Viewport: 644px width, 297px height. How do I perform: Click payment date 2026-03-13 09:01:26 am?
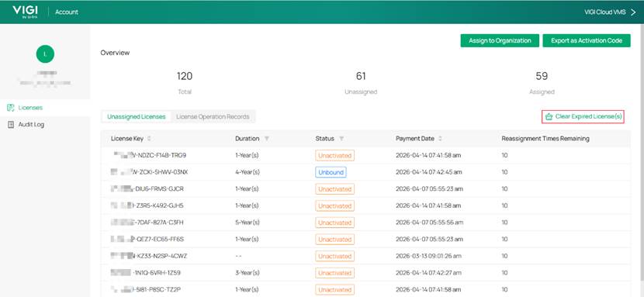(429, 256)
